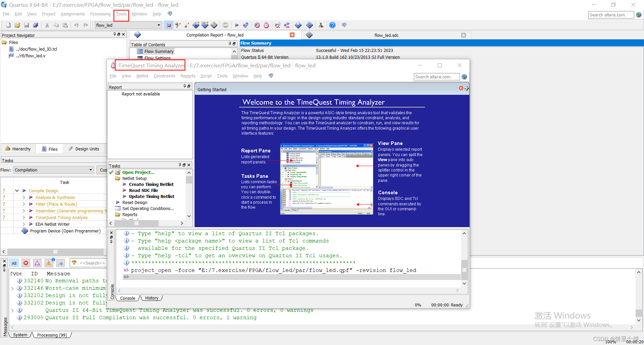The height and width of the screenshot is (345, 644).
Task: Click the Undo arrow icon
Action: pyautogui.click(x=76, y=25)
